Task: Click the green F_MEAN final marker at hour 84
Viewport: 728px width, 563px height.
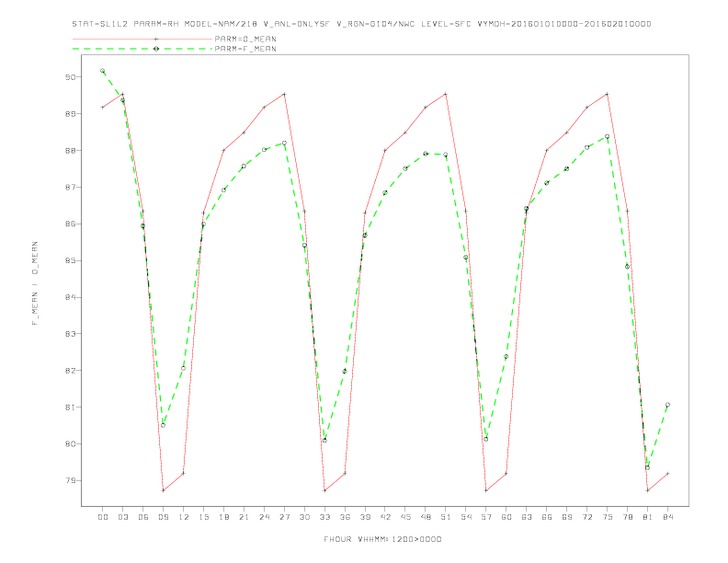Action: pyautogui.click(x=667, y=405)
